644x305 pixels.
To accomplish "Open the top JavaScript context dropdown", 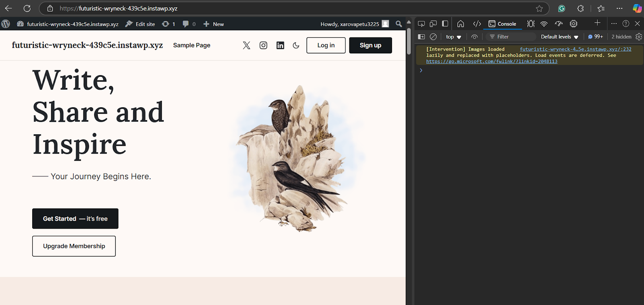I will tap(453, 37).
